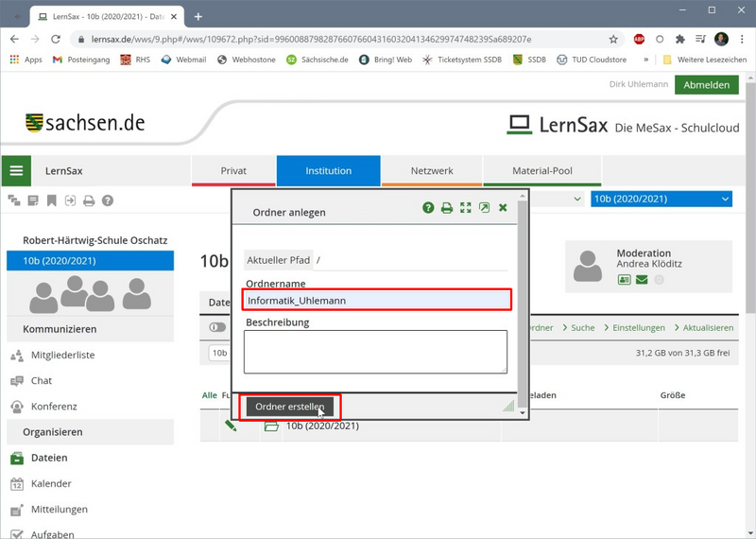
Task: Click into the Beschreibung text area
Action: tap(375, 351)
